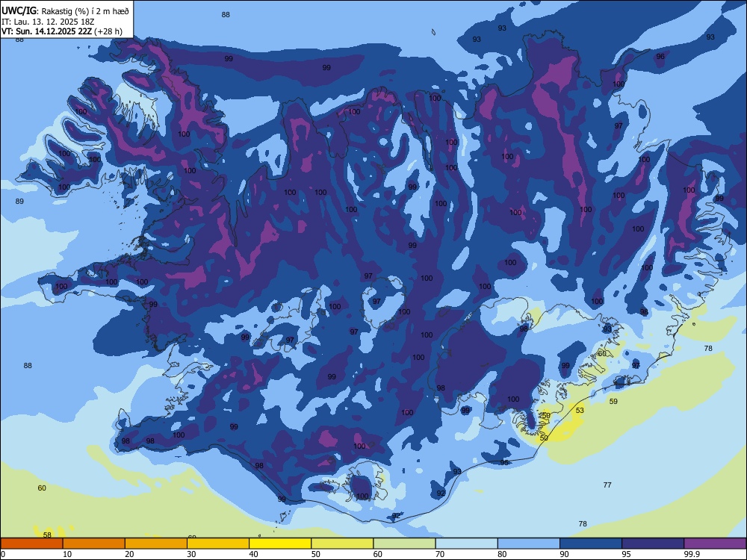
Task: Click the legend scale label '40'
Action: (253, 554)
